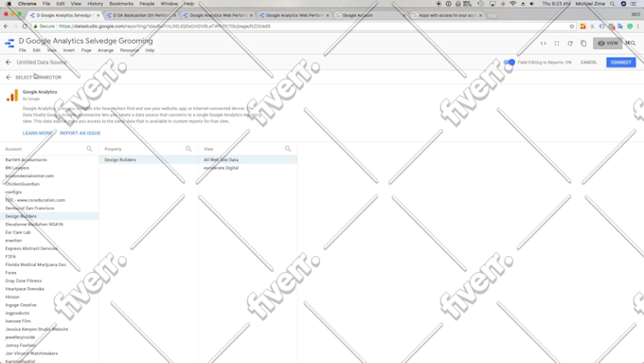The width and height of the screenshot is (644, 363).
Task: Open the Wi-Fi status menu
Action: click(x=512, y=4)
